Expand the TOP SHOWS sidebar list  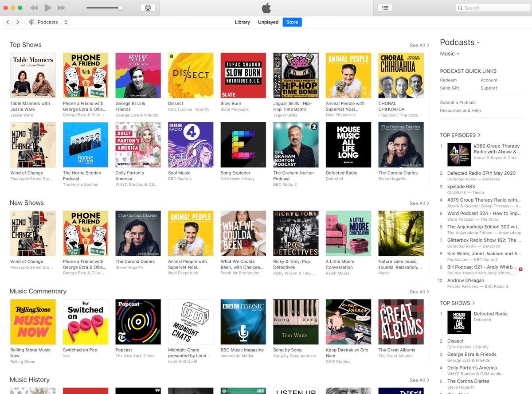click(x=458, y=303)
